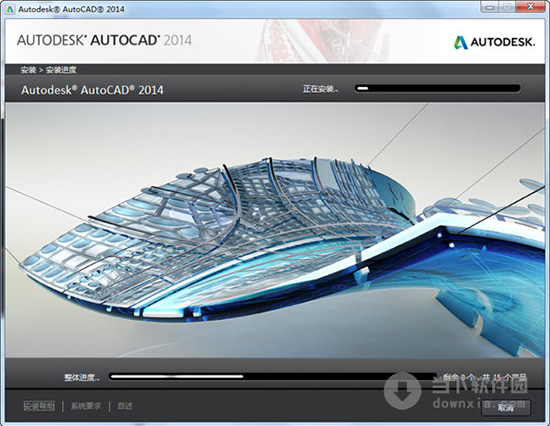The height and width of the screenshot is (426, 550).
Task: Click the AUTODESK AUTOCAD 2014 header logo text
Action: tap(104, 40)
